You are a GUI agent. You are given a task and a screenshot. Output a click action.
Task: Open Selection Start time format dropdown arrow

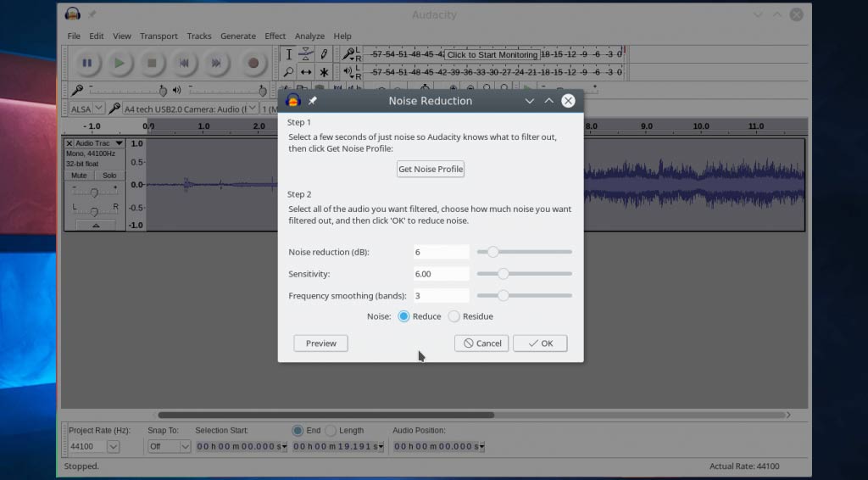point(285,446)
